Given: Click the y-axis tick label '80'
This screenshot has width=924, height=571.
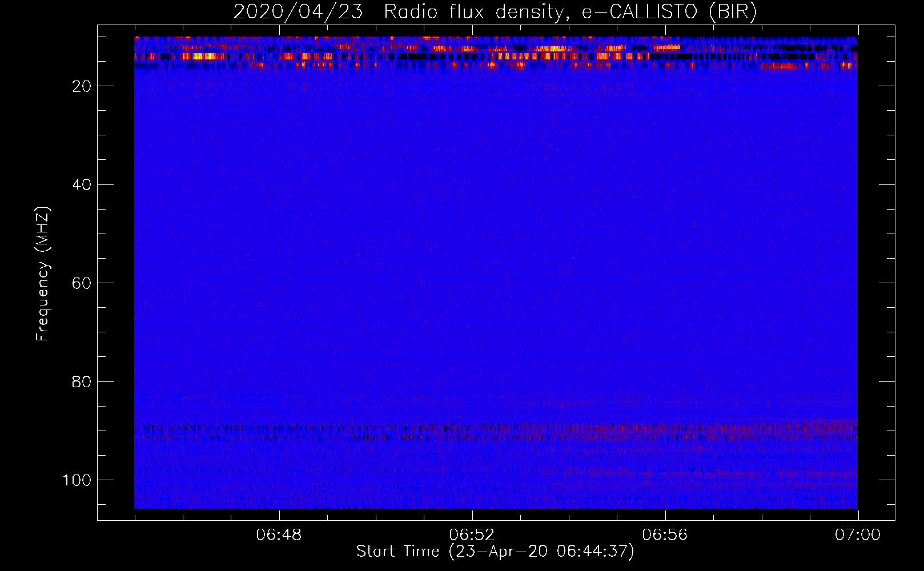Looking at the screenshot, I should (x=82, y=381).
